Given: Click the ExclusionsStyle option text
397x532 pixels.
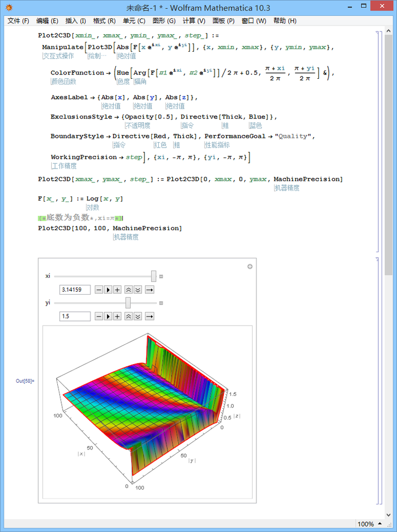Looking at the screenshot, I should click(81, 117).
